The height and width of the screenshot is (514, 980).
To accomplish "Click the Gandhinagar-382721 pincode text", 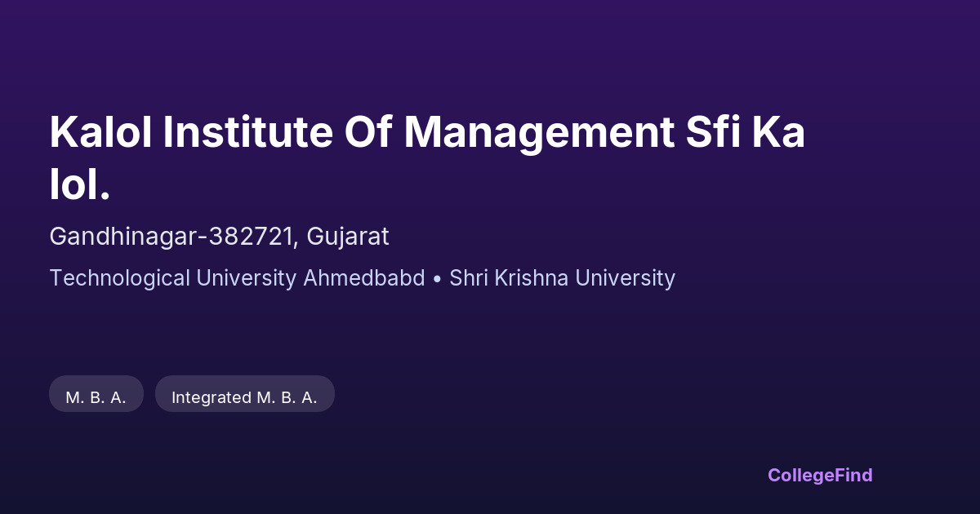I will (171, 237).
